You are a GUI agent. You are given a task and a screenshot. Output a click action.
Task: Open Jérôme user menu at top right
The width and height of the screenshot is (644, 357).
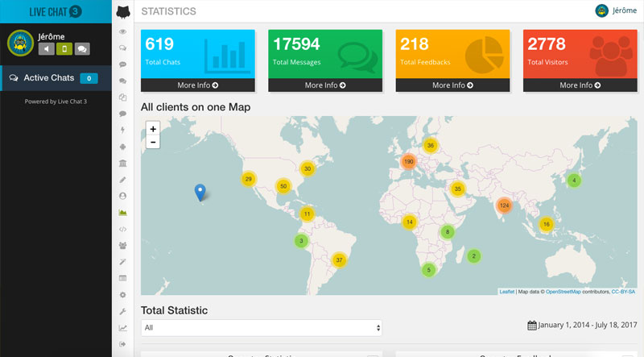[x=615, y=10]
